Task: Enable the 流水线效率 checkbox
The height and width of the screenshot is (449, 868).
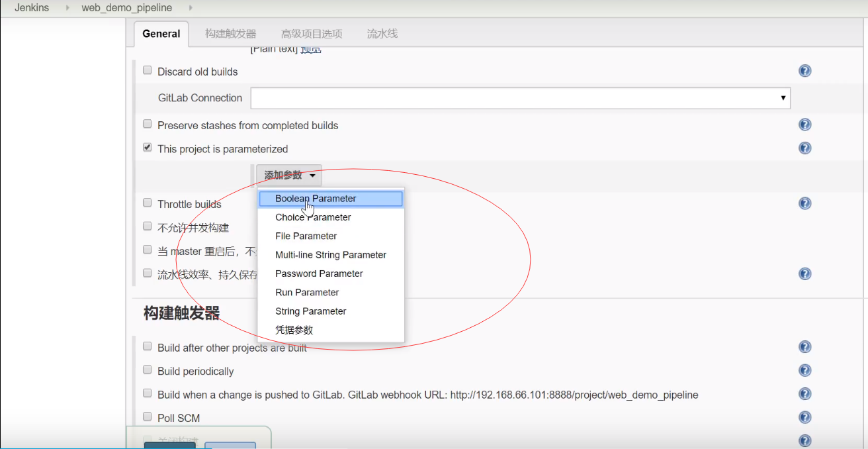Action: tap(148, 273)
